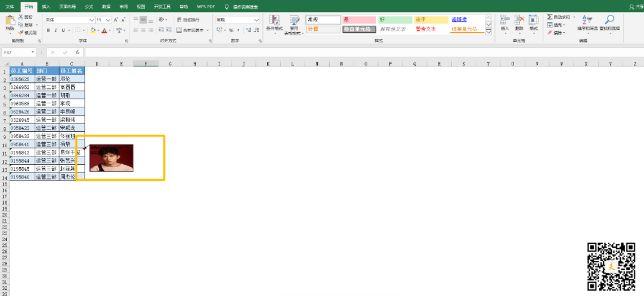Open the Formulas (公式) ribbon tab
Viewport: 644px width, 296px height.
pyautogui.click(x=89, y=7)
